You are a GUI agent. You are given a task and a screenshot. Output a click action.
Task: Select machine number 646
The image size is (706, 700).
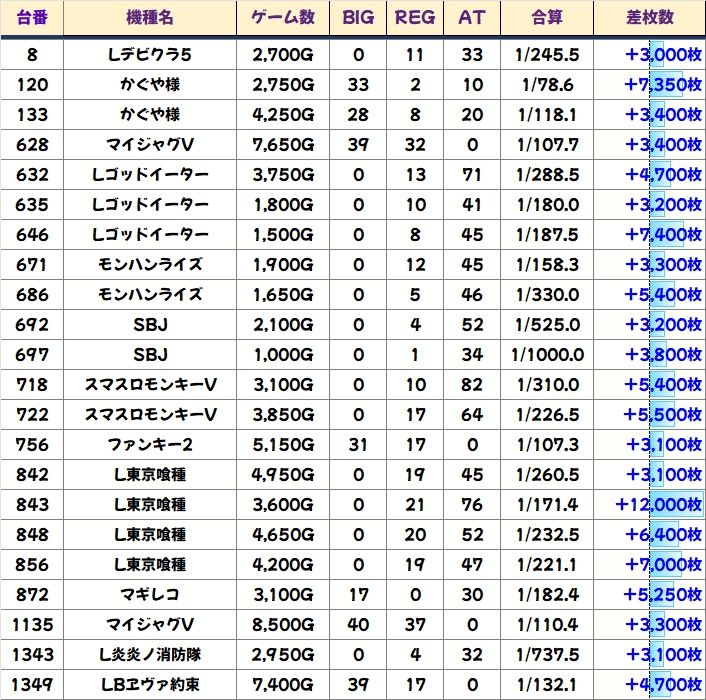click(32, 235)
